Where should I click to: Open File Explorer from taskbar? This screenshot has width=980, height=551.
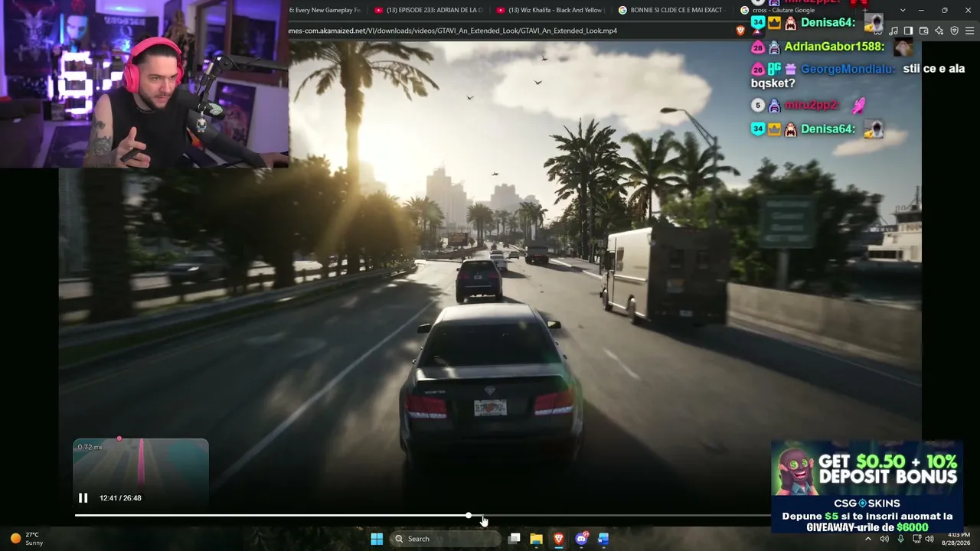tap(537, 539)
